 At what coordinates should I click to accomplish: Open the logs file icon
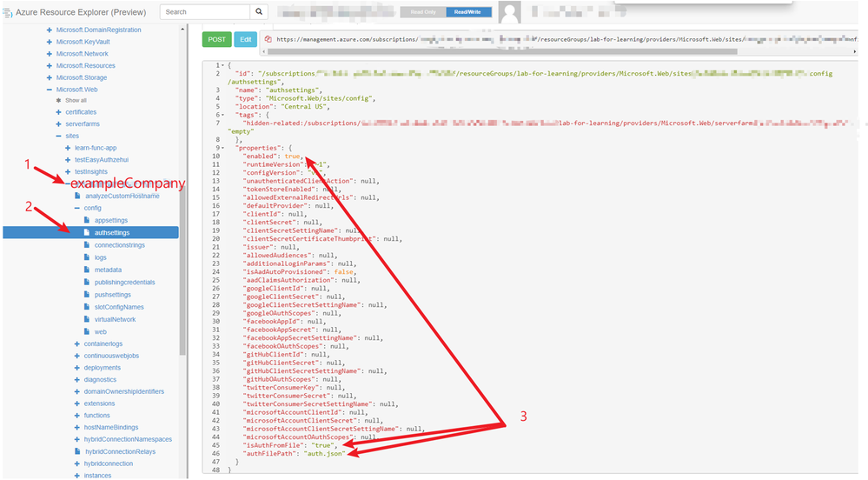coord(87,257)
